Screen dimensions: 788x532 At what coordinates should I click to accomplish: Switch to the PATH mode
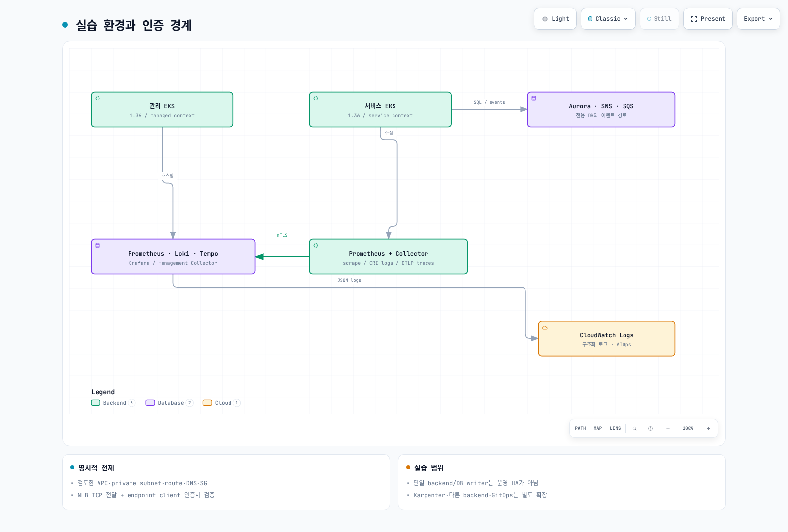(x=580, y=428)
